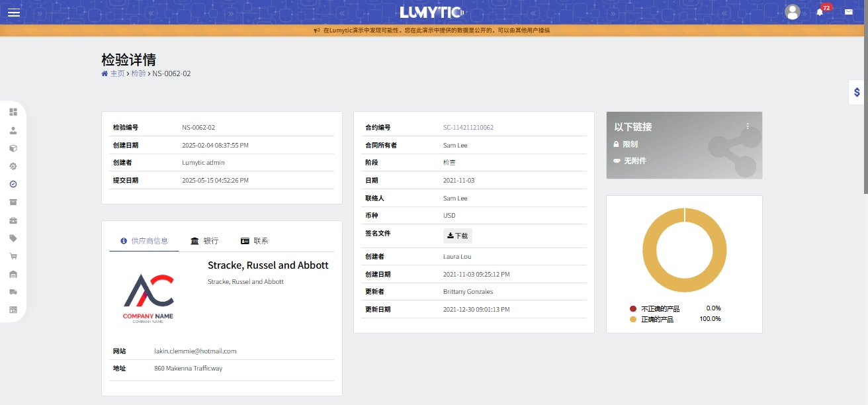Click the user avatar in the header

point(792,12)
